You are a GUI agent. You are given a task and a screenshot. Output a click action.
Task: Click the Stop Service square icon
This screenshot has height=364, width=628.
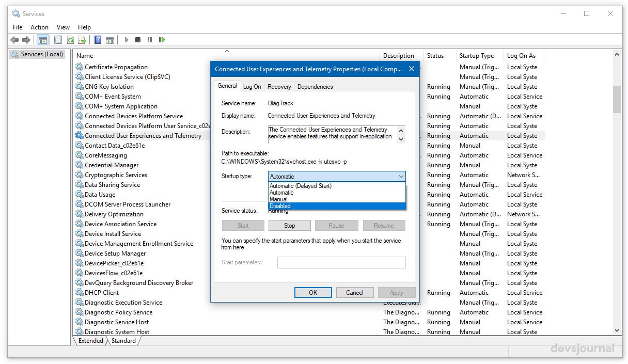[138, 40]
